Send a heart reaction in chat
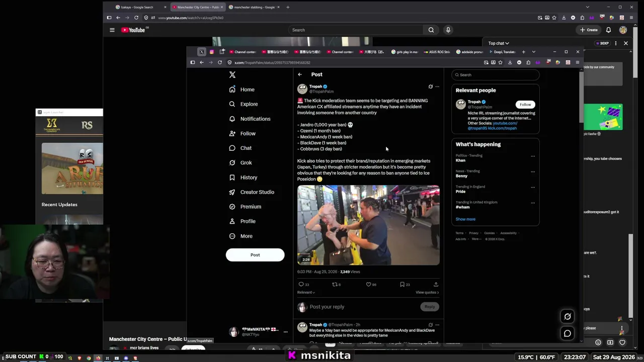 [x=622, y=342]
